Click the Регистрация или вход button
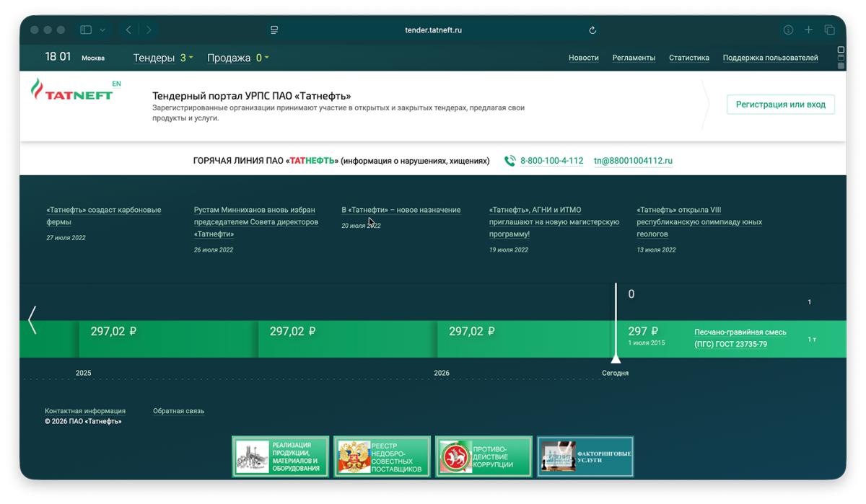This screenshot has width=866, height=504. [x=780, y=105]
